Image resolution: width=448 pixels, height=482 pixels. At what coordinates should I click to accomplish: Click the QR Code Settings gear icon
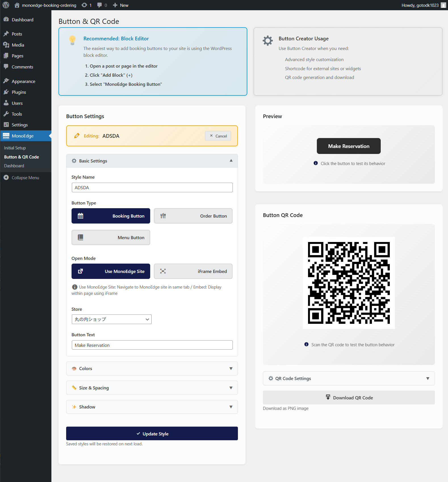tap(271, 378)
